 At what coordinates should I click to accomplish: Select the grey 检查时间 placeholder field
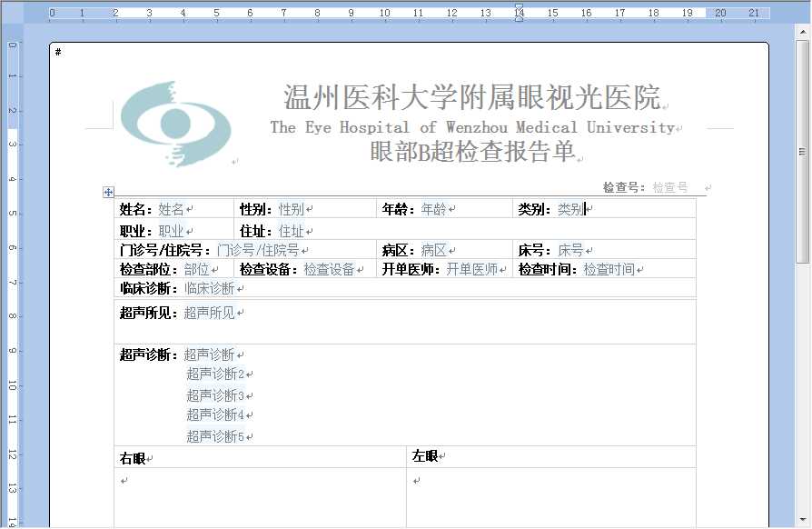point(609,269)
